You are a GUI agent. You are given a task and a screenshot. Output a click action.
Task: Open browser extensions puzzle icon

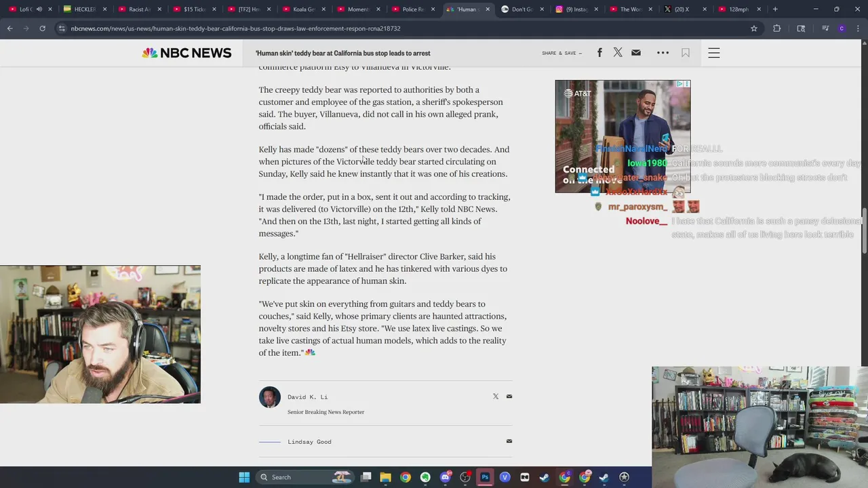(x=777, y=28)
